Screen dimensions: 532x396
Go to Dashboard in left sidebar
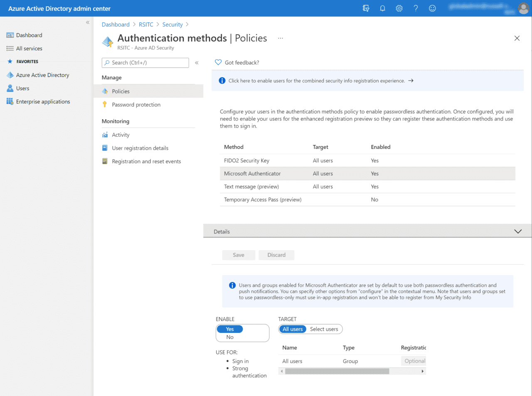(x=29, y=35)
